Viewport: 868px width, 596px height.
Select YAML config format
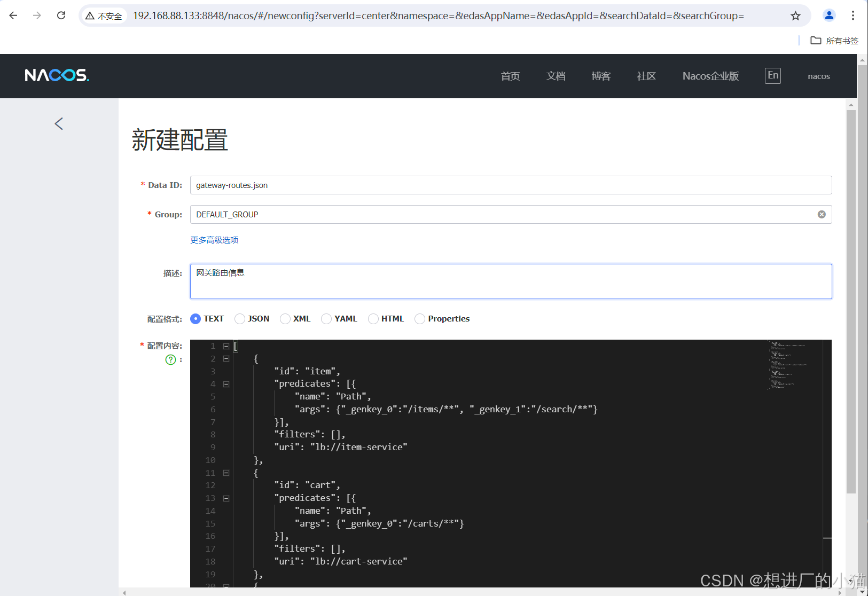(326, 319)
